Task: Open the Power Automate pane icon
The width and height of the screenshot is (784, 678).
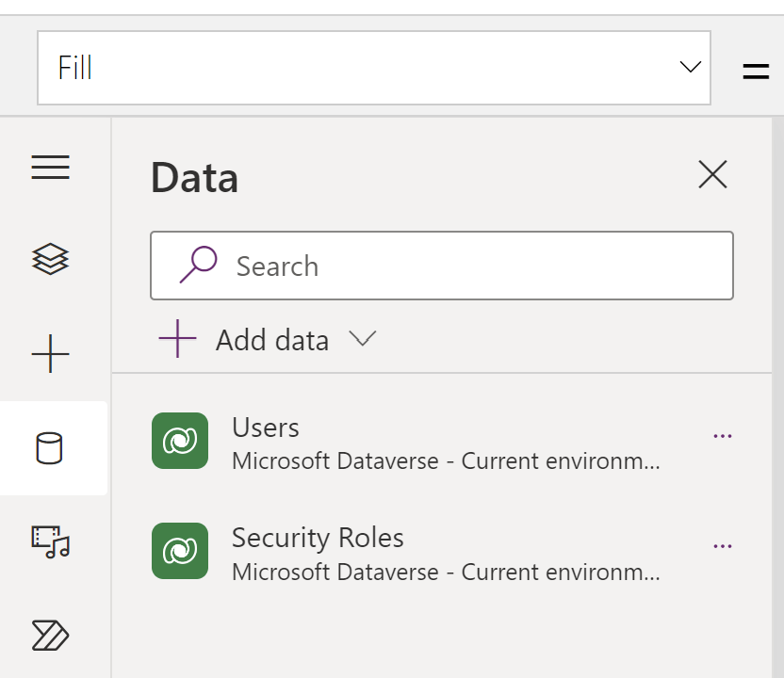Action: click(51, 636)
